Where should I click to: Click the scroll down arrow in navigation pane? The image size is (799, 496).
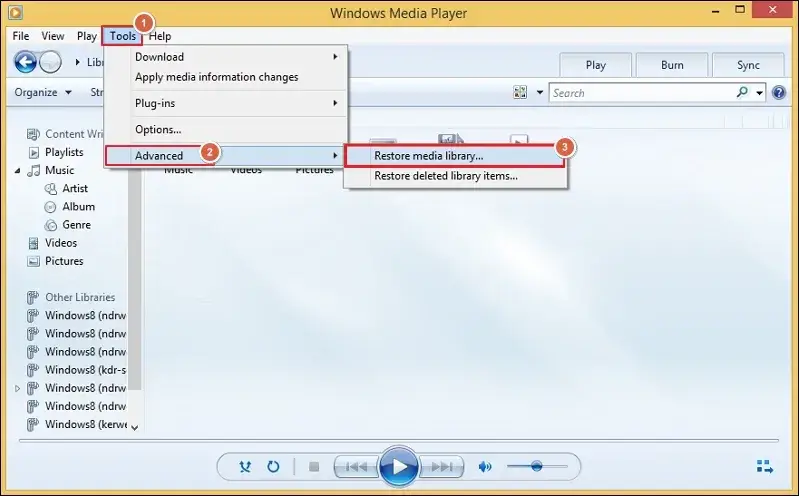[x=135, y=428]
